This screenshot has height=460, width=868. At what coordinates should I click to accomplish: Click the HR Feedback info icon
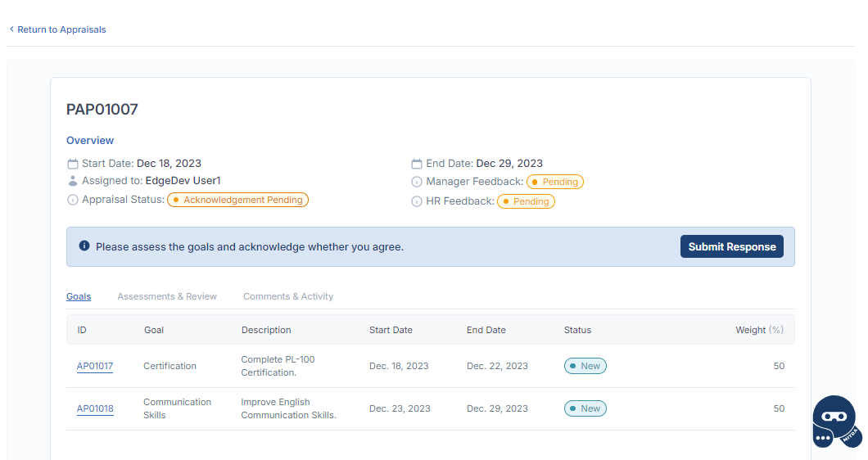pos(417,201)
